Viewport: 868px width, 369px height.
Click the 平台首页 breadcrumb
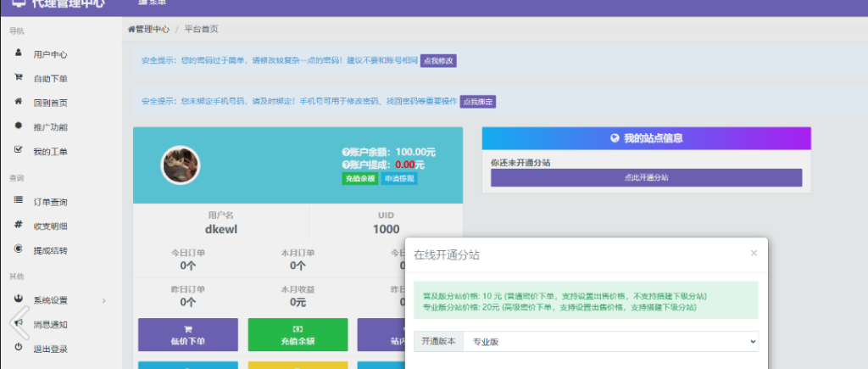point(202,30)
